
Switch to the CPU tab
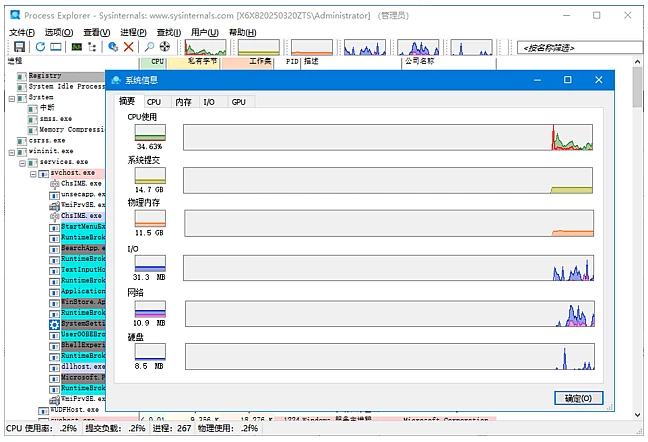point(153,102)
